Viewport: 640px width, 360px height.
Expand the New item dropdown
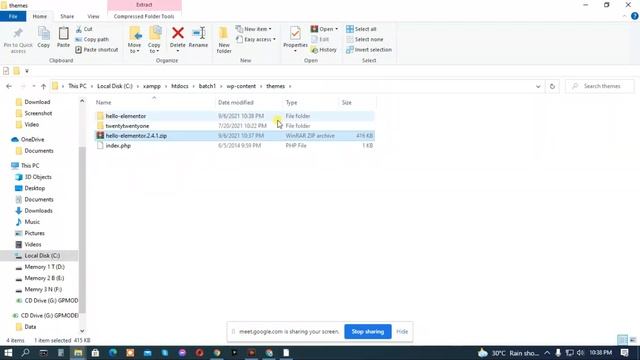(253, 29)
